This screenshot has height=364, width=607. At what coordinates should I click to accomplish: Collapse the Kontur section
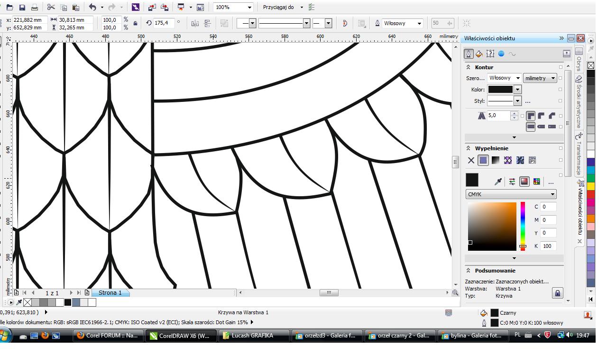[469, 67]
